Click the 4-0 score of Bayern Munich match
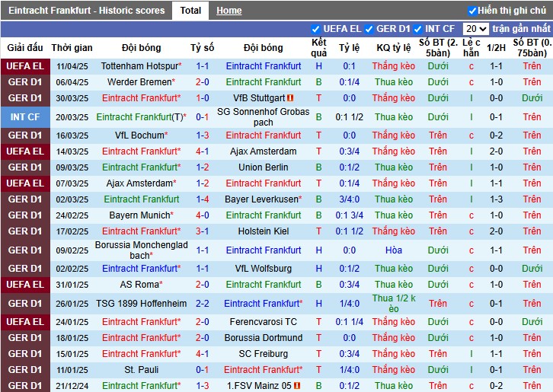This screenshot has width=553, height=392. click(x=203, y=215)
